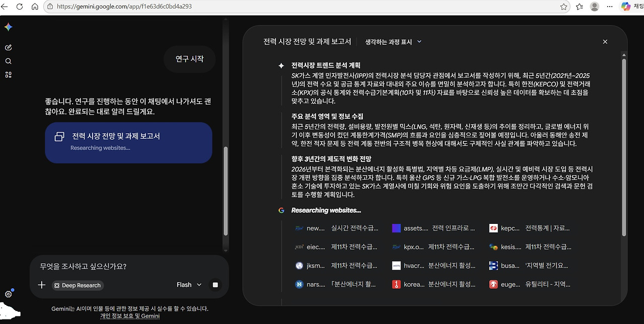Click the site info lock icon
644x324 pixels.
tap(50, 7)
